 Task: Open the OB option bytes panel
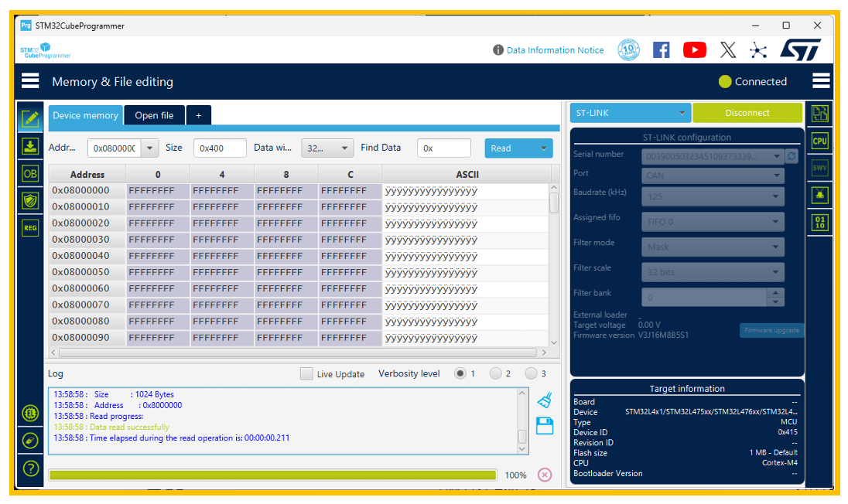[x=30, y=174]
